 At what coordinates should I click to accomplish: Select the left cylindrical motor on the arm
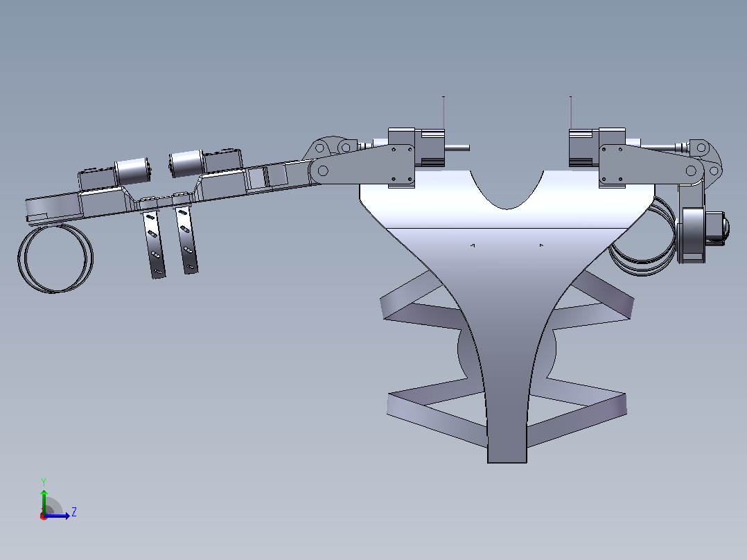point(133,172)
